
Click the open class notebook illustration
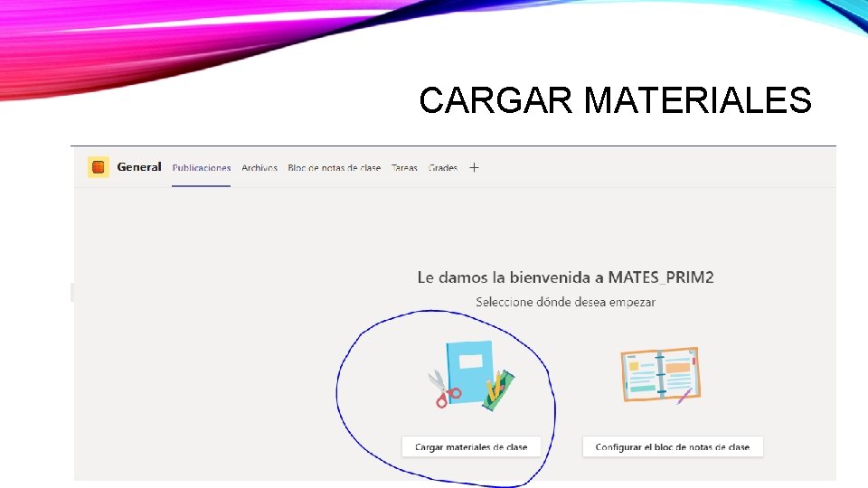click(x=660, y=375)
